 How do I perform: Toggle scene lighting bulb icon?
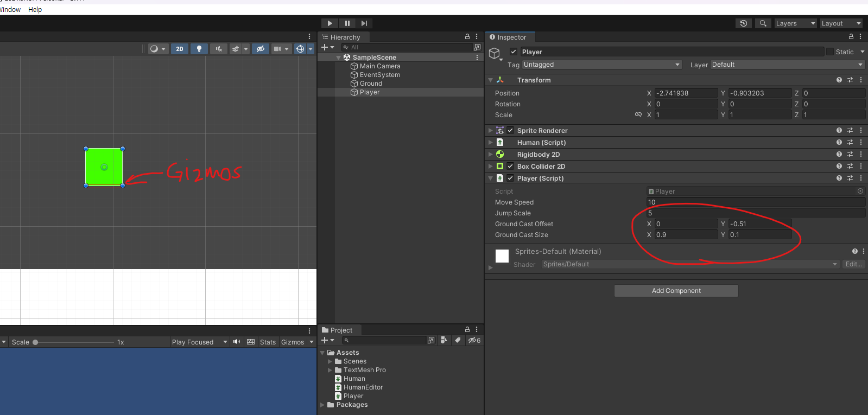point(199,49)
